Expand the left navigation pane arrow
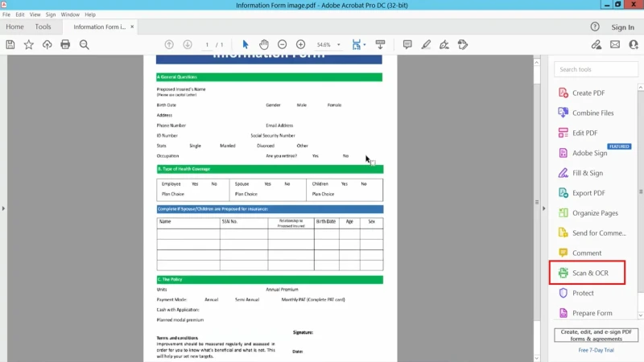The height and width of the screenshot is (362, 644). 3,208
